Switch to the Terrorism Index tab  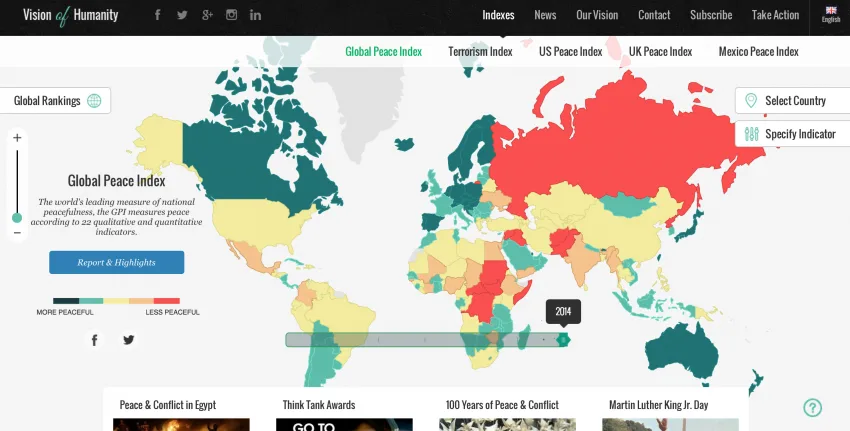480,52
